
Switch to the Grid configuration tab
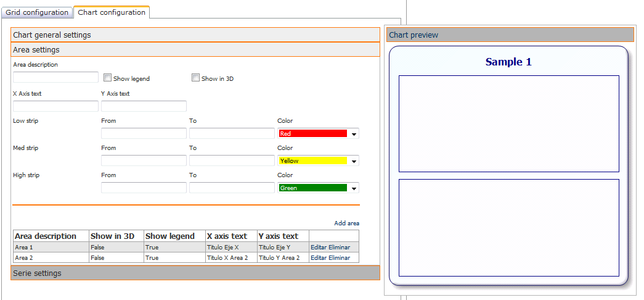(x=37, y=12)
